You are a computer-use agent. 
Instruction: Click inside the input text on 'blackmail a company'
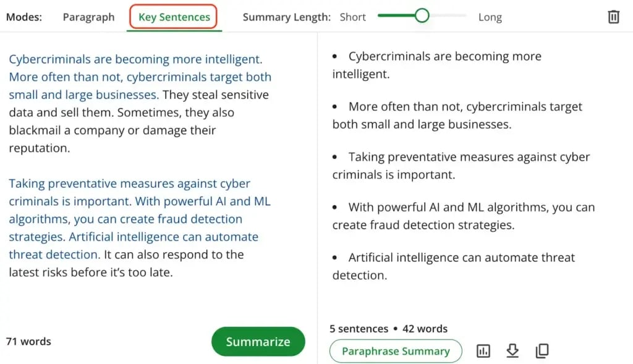point(62,130)
